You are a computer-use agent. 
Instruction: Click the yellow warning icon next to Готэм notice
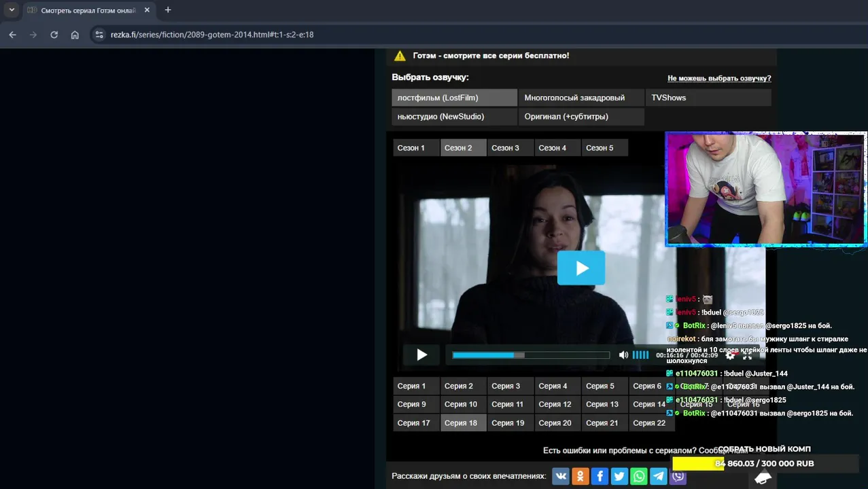click(x=400, y=56)
